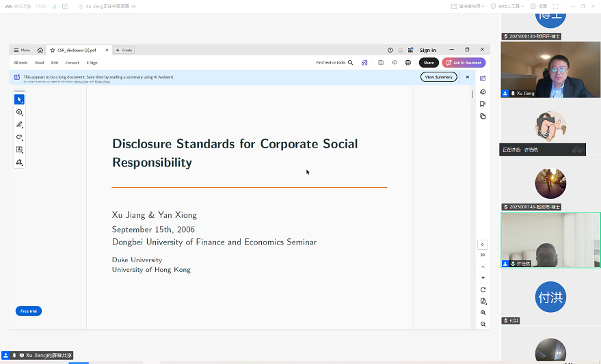The width and height of the screenshot is (601, 364).
Task: Star the CSR_disclosure (2).pdf document
Action: tap(53, 50)
